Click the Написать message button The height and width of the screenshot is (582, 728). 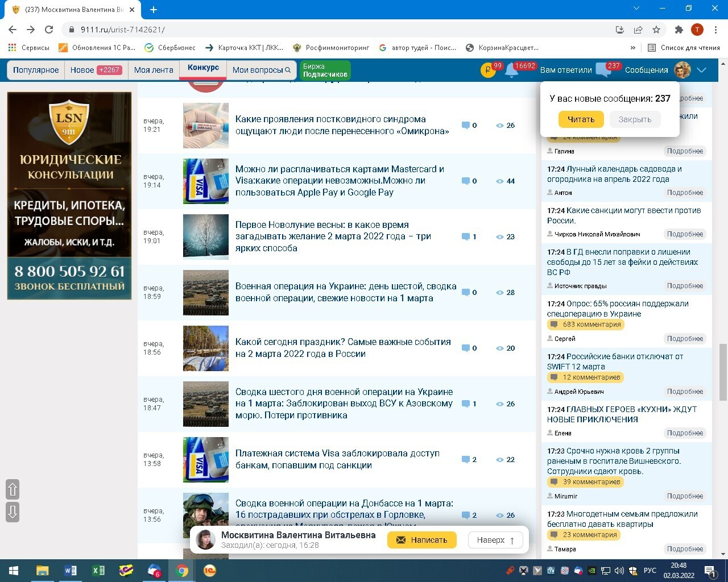click(x=421, y=540)
